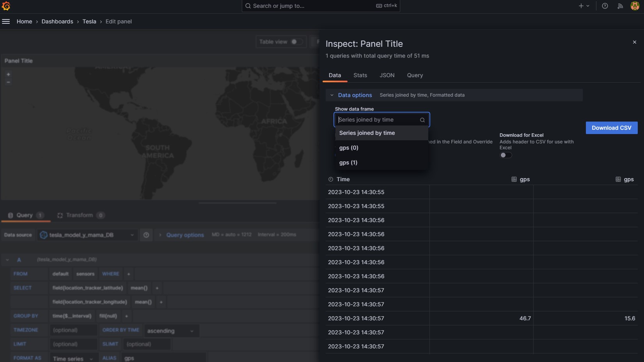Open the tesla_model_y_mama_DB data source dropdown
This screenshot has width=644, height=362.
pos(87,235)
